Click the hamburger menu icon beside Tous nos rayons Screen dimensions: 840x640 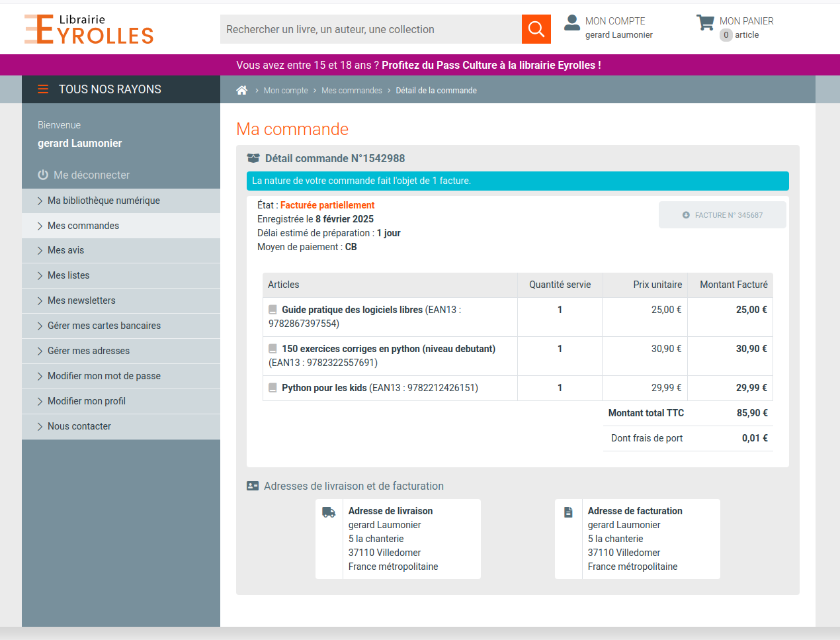[x=43, y=89]
